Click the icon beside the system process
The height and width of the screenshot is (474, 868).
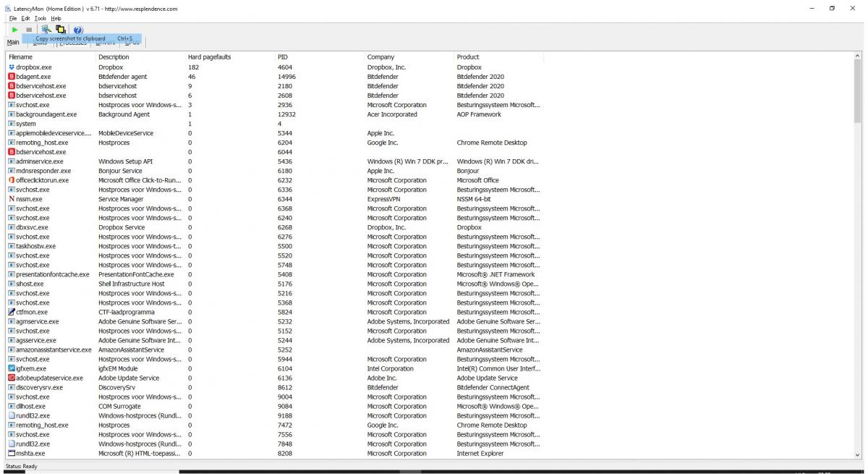(x=12, y=124)
